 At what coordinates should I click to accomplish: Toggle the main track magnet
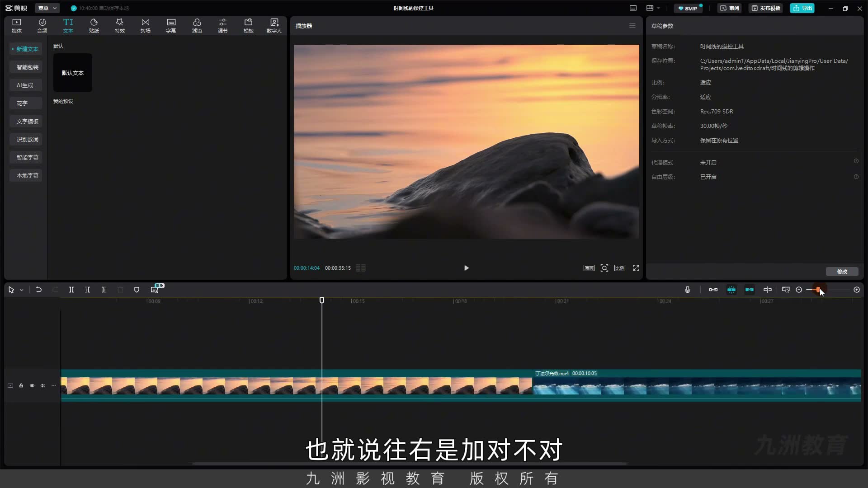click(x=713, y=290)
